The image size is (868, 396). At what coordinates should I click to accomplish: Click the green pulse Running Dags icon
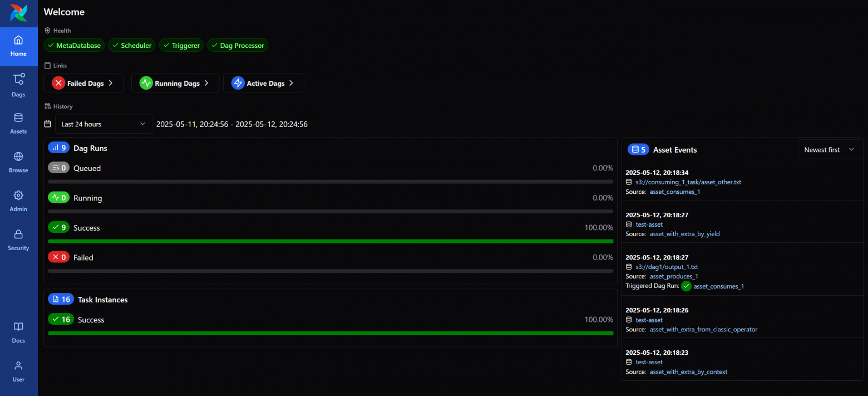(146, 83)
